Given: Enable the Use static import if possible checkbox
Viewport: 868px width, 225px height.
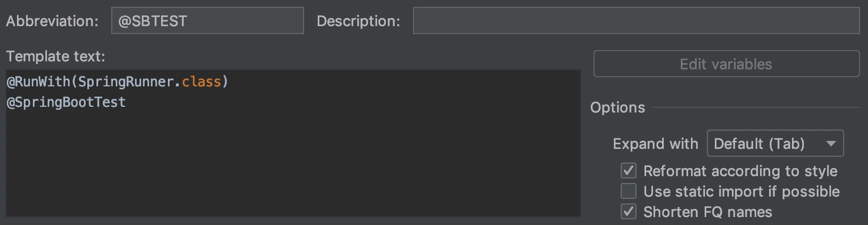Looking at the screenshot, I should [629, 191].
